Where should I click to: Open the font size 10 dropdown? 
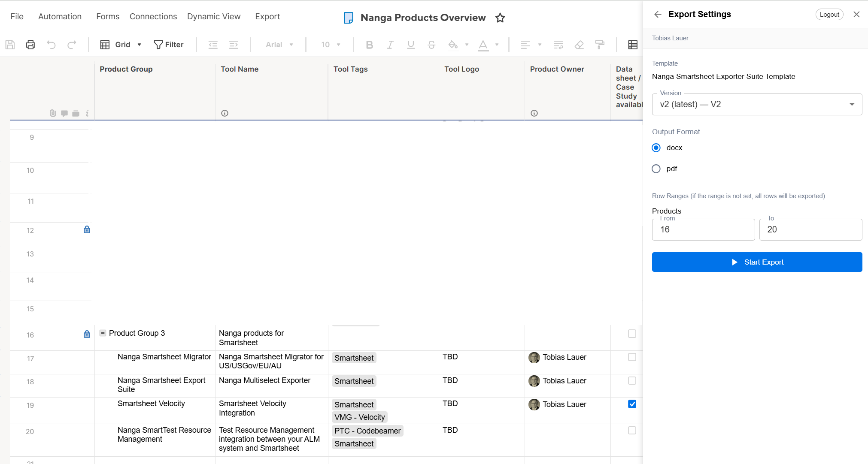pos(331,45)
